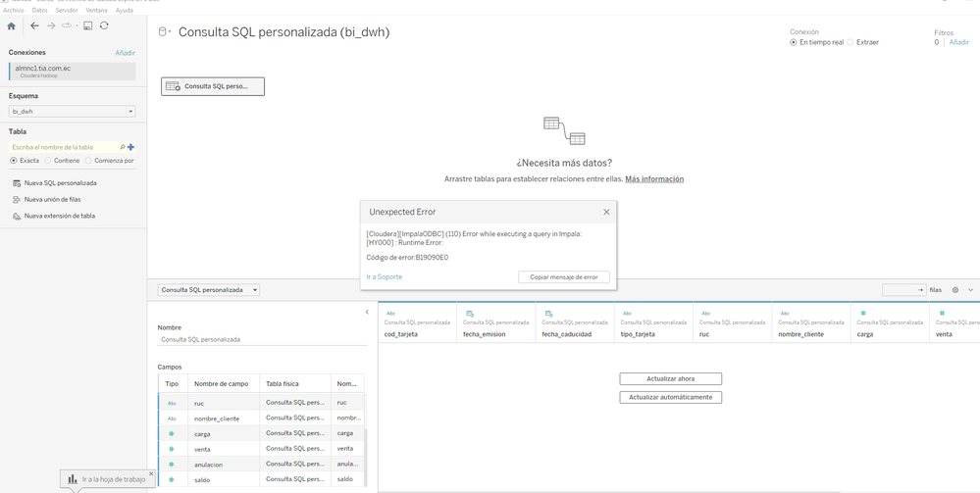Click the date type icon above fecha_caducidad
The width and height of the screenshot is (980, 493).
[548, 313]
